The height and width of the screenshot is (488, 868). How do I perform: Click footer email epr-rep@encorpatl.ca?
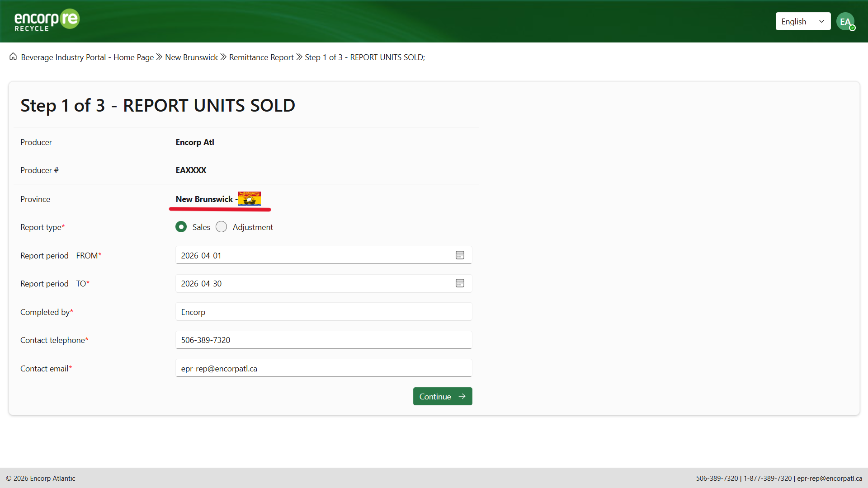829,478
